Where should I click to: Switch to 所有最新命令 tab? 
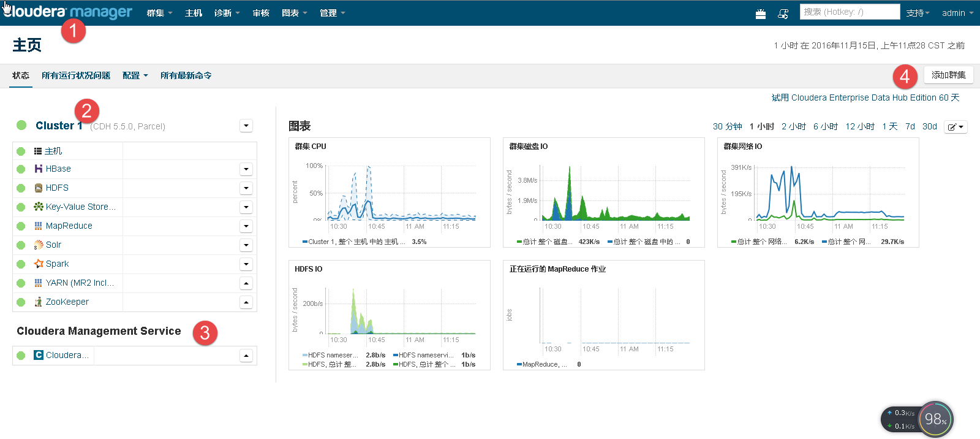click(186, 75)
